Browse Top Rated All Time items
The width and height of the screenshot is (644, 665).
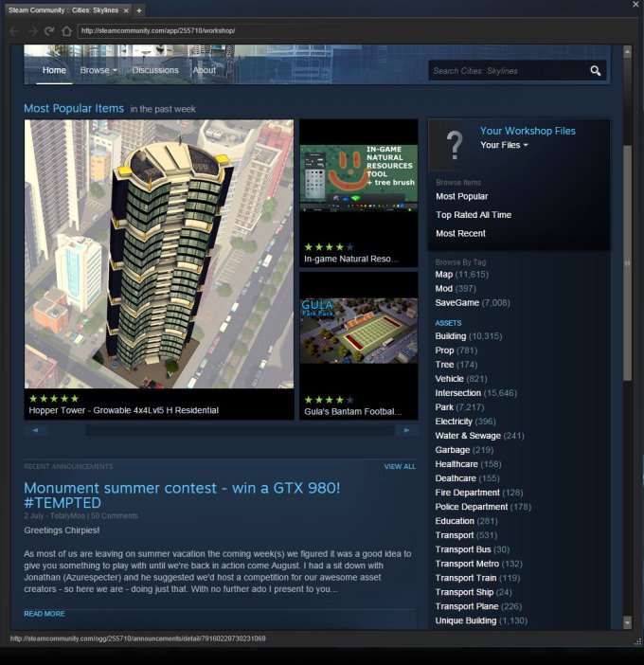tap(474, 215)
